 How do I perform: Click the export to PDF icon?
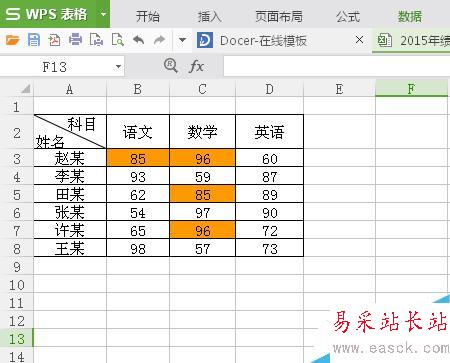54,40
